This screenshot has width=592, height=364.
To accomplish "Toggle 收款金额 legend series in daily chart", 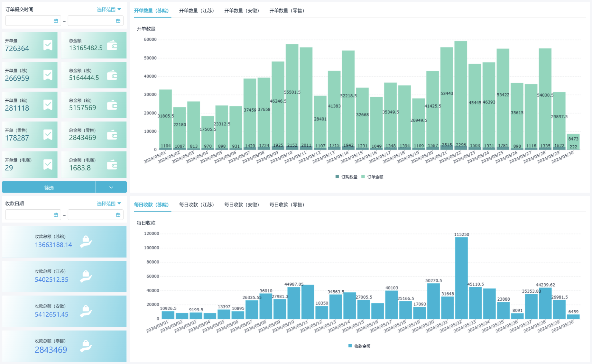I will [359, 346].
